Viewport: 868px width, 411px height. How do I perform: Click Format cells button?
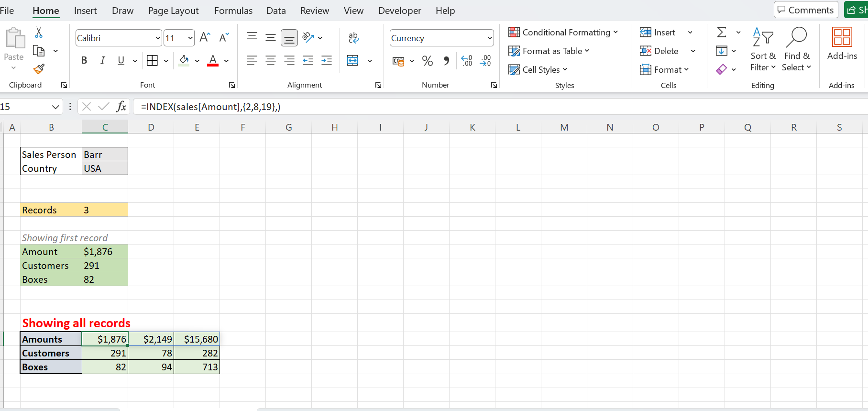[x=664, y=69]
